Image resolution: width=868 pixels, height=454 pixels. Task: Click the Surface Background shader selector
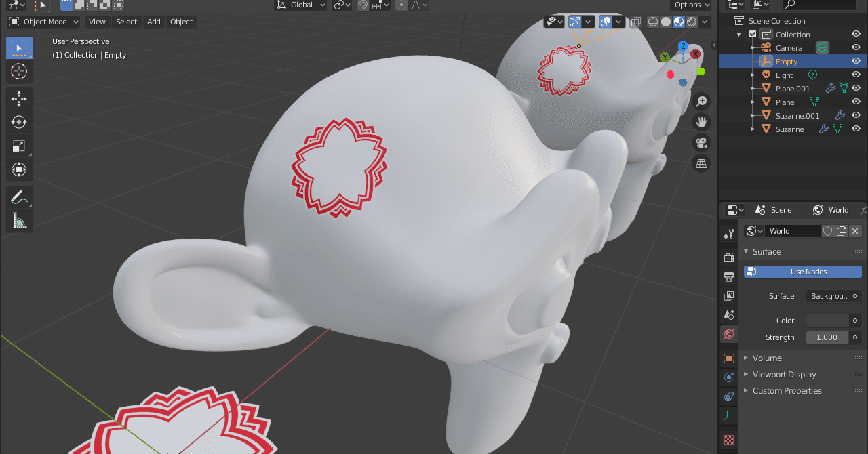(x=828, y=296)
